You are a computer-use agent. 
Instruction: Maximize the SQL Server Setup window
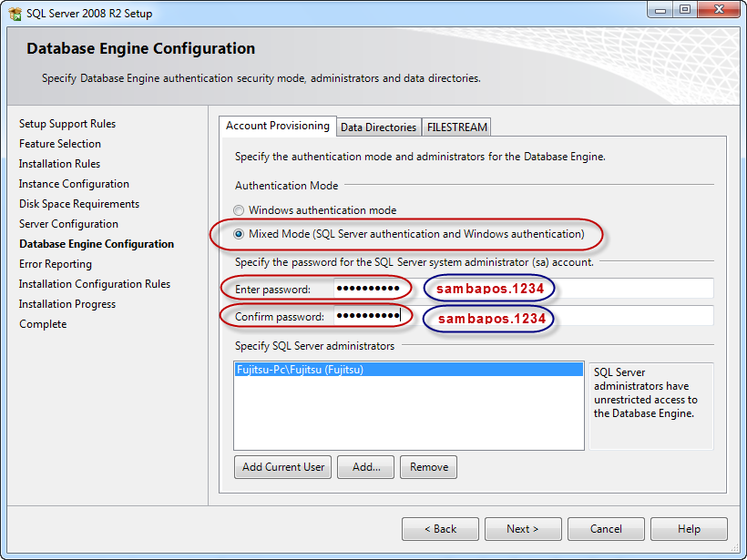coord(684,9)
